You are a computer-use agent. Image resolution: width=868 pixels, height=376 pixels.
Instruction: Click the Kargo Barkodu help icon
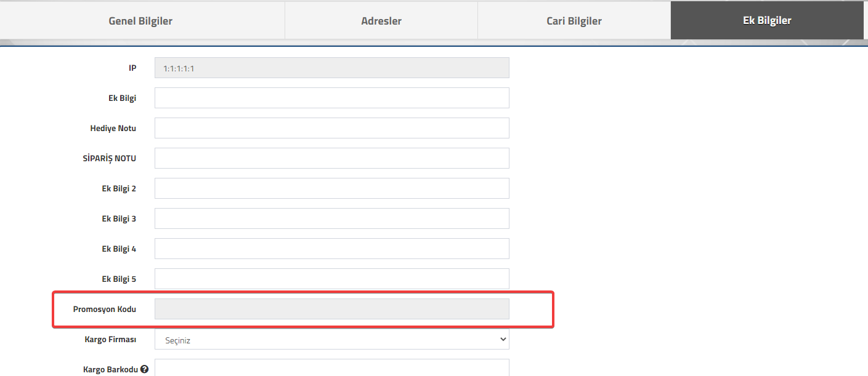tap(145, 369)
